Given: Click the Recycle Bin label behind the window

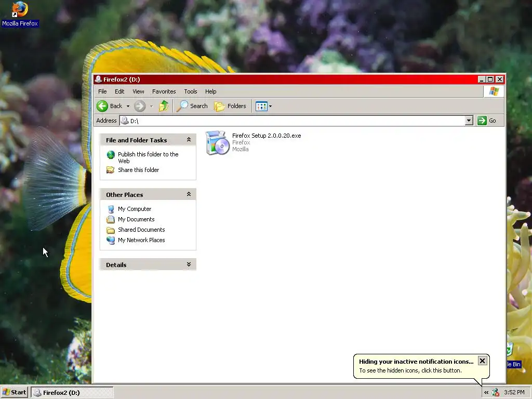Looking at the screenshot, I should (514, 364).
